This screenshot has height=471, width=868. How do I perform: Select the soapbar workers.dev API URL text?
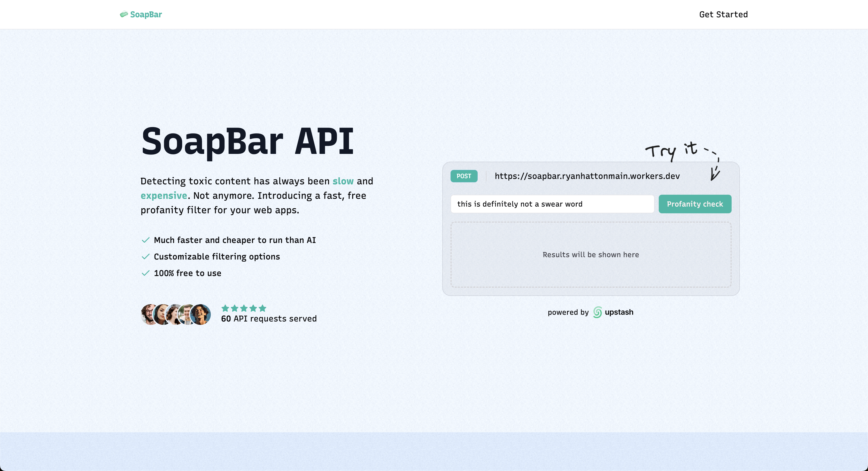click(x=587, y=176)
